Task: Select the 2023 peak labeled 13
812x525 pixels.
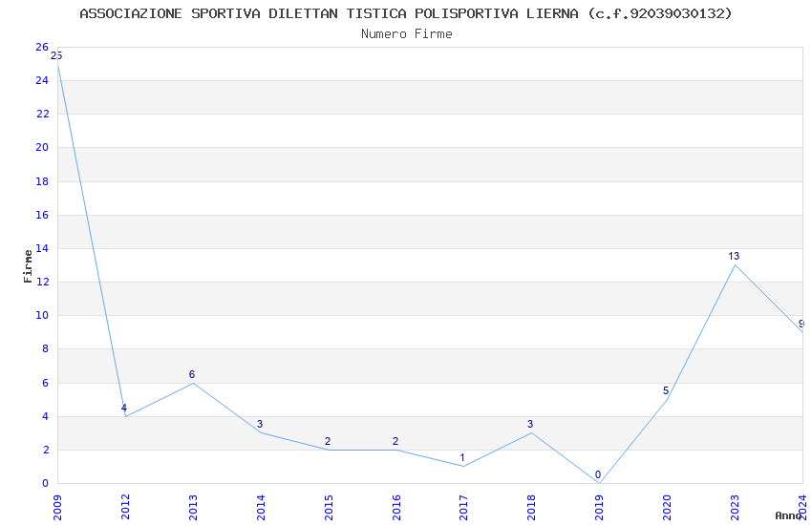Action: (x=734, y=264)
